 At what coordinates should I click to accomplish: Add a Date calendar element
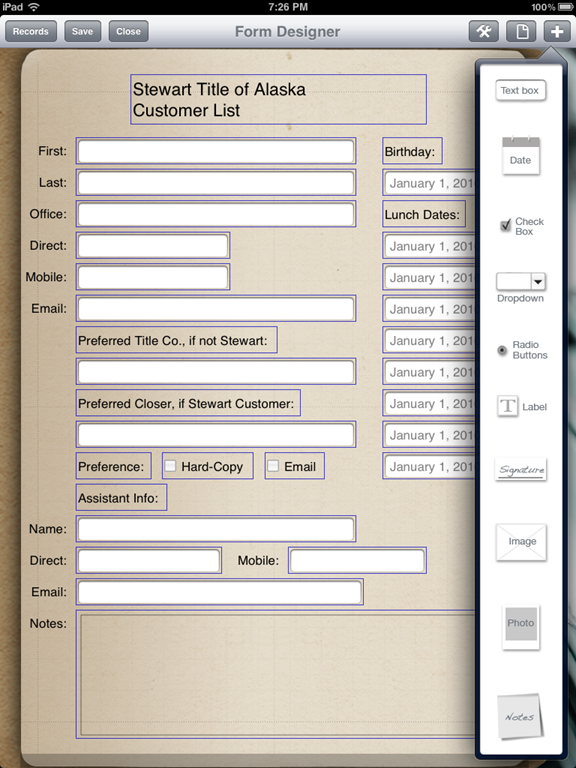(521, 156)
